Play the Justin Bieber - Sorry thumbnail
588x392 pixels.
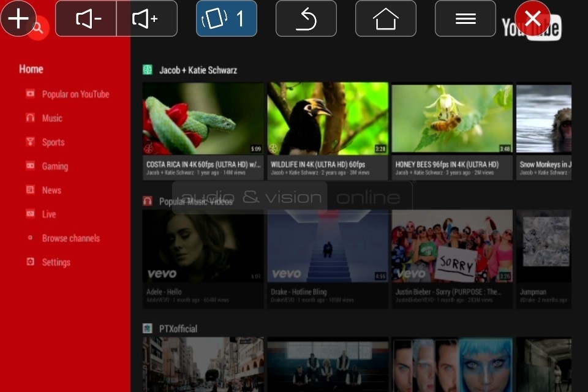(452, 246)
